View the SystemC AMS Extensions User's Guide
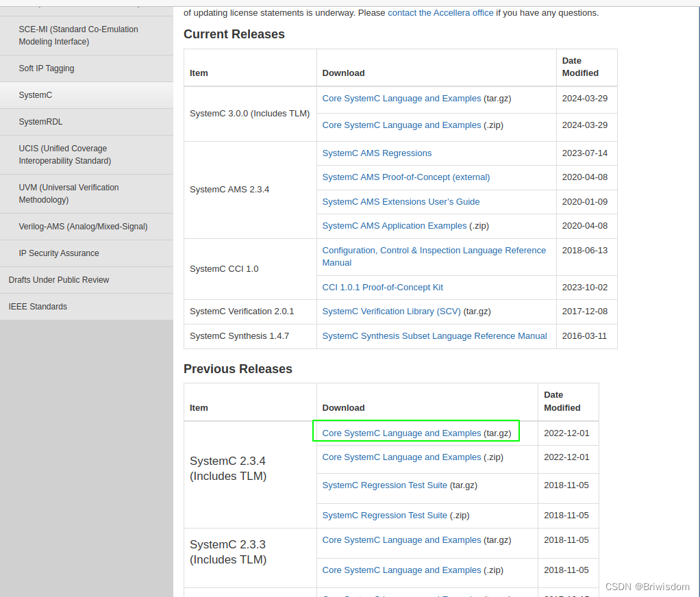The image size is (700, 597). (x=401, y=201)
